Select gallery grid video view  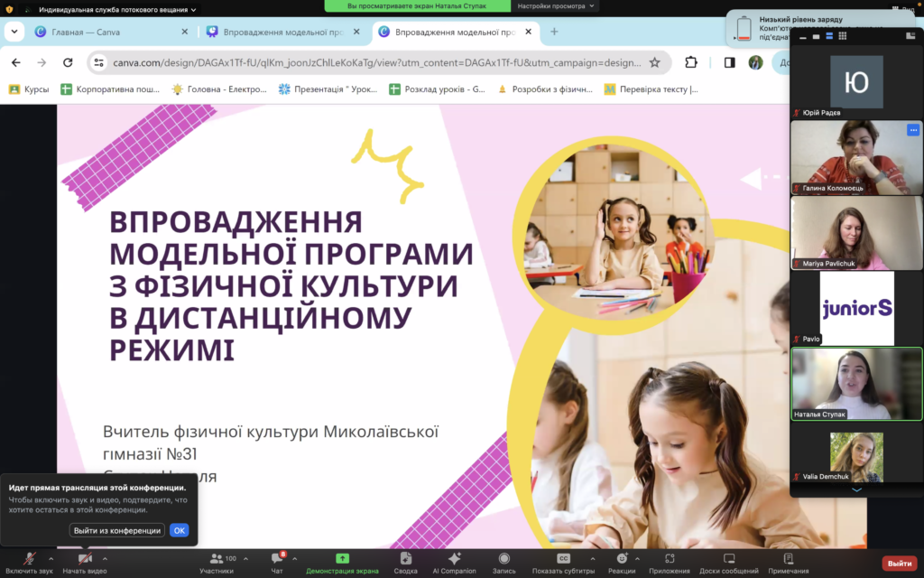coord(843,36)
